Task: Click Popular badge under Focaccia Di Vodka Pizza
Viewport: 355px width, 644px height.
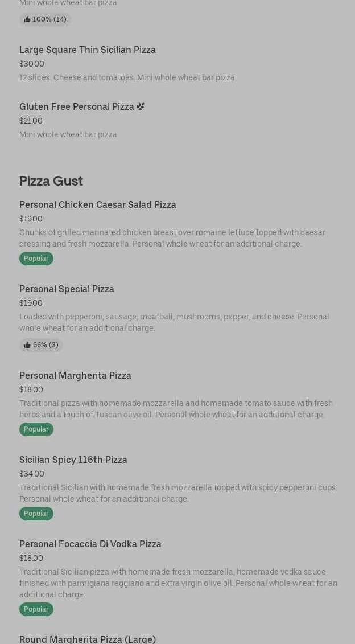Action: (36, 609)
